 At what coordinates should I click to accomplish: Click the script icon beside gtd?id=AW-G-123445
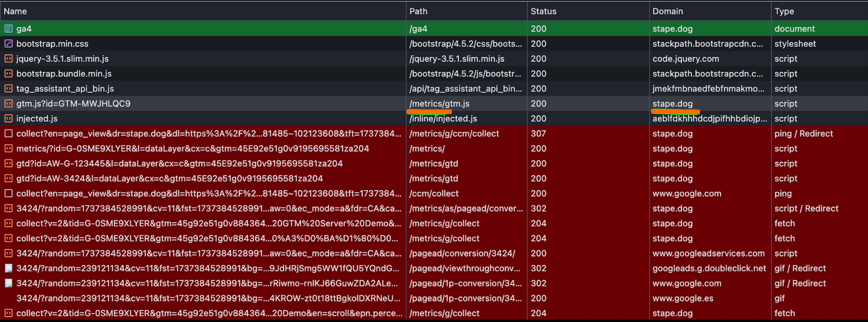click(x=8, y=163)
